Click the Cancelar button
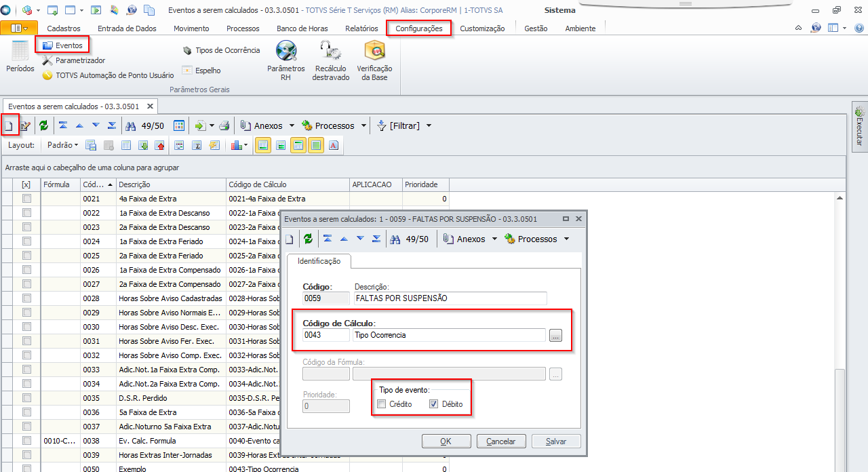 501,441
